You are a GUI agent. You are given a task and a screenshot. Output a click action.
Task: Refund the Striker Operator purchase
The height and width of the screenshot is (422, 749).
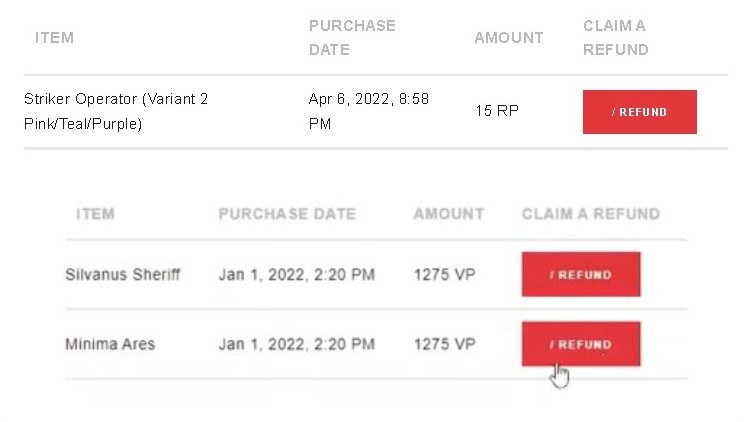coord(640,112)
